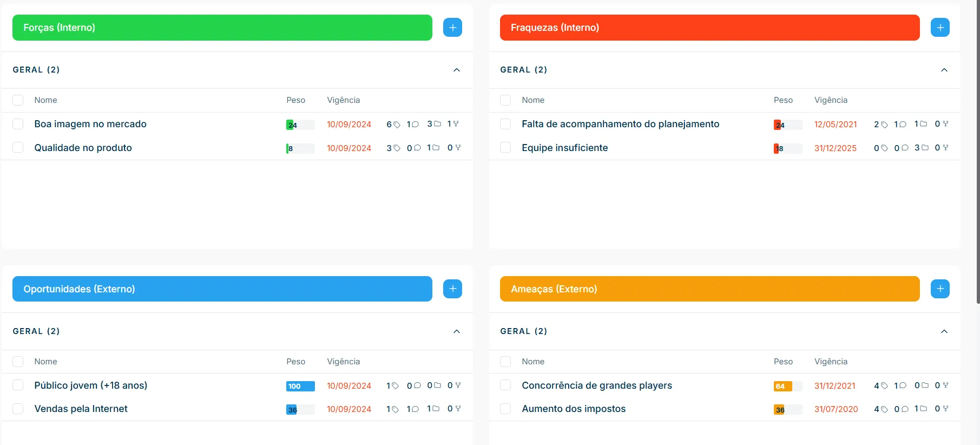Click comment icon in Vendas pela Internet row
980x445 pixels.
tap(415, 409)
